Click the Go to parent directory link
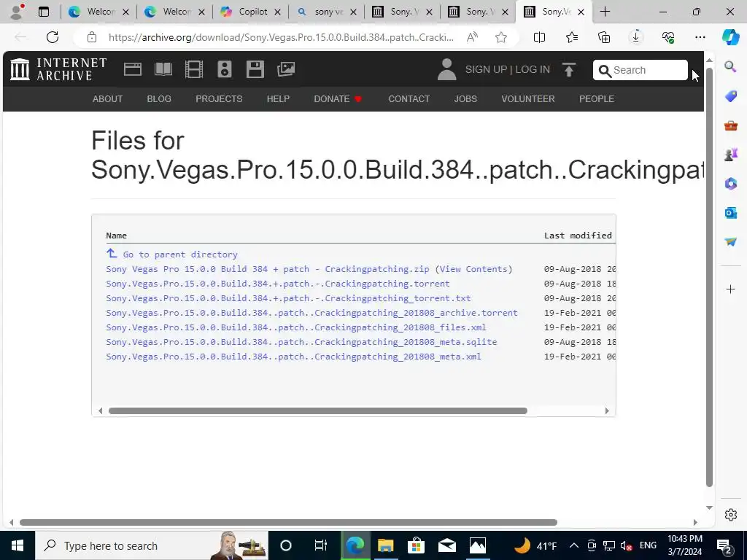This screenshot has height=560, width=747. tap(171, 254)
